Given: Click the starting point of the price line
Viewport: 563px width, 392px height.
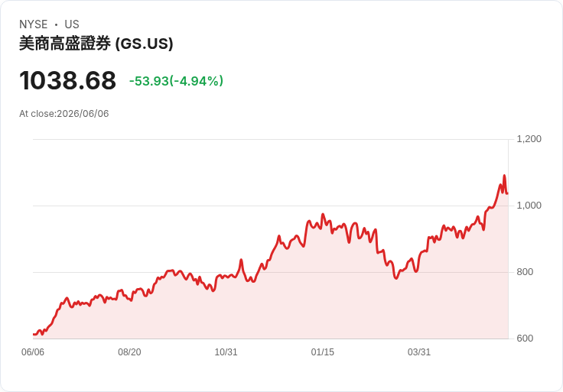Looking at the screenshot, I should tap(34, 334).
